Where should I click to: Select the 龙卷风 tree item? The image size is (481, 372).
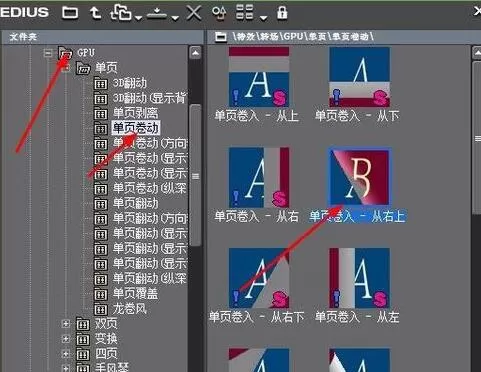[129, 309]
